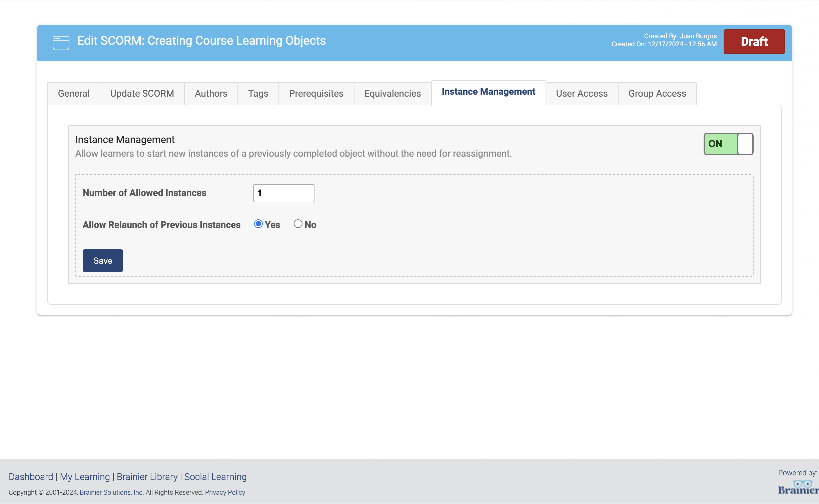Switch to the Equivalencies tab
This screenshot has width=819, height=504.
pos(392,94)
